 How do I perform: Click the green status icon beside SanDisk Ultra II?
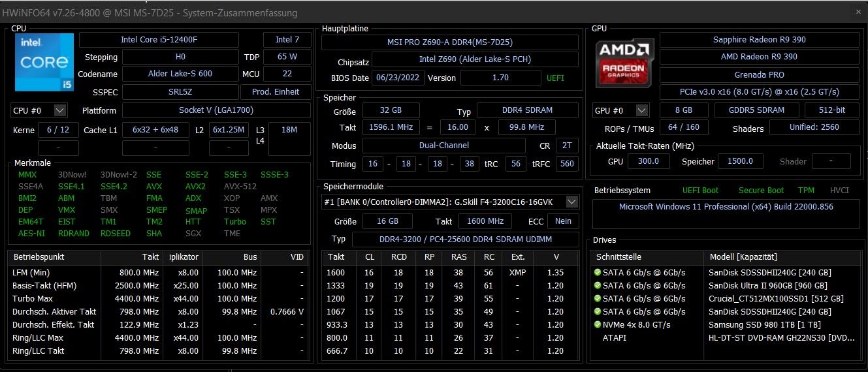597,285
